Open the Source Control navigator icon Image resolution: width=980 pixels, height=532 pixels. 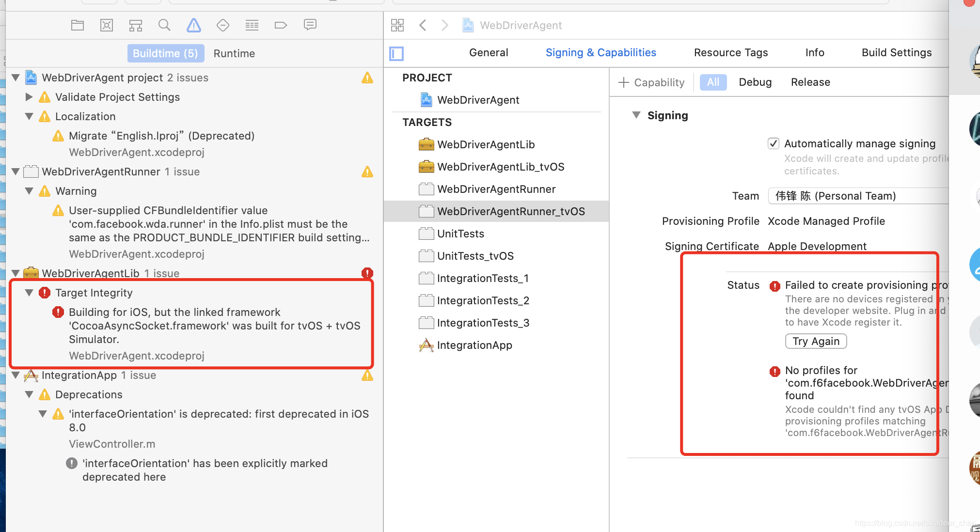(107, 25)
